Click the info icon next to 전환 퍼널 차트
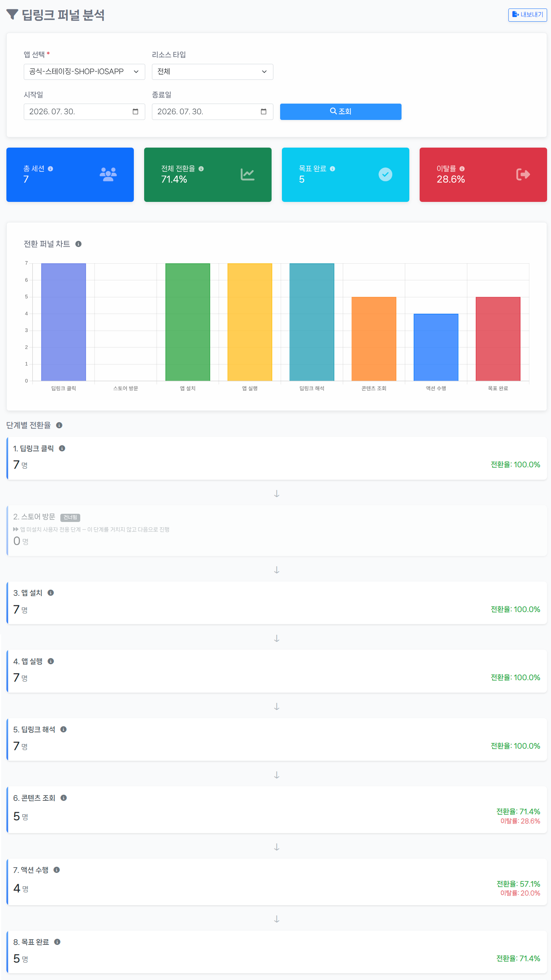551x980 pixels. 78,244
